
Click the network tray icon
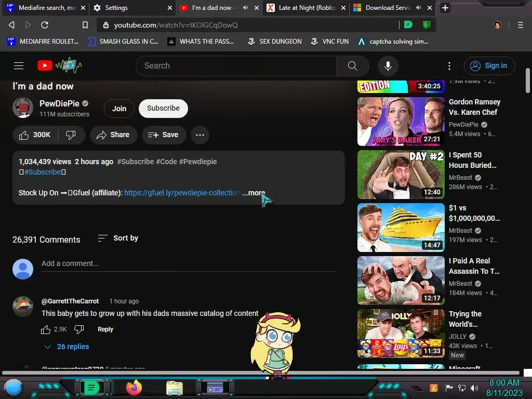pos(461,388)
